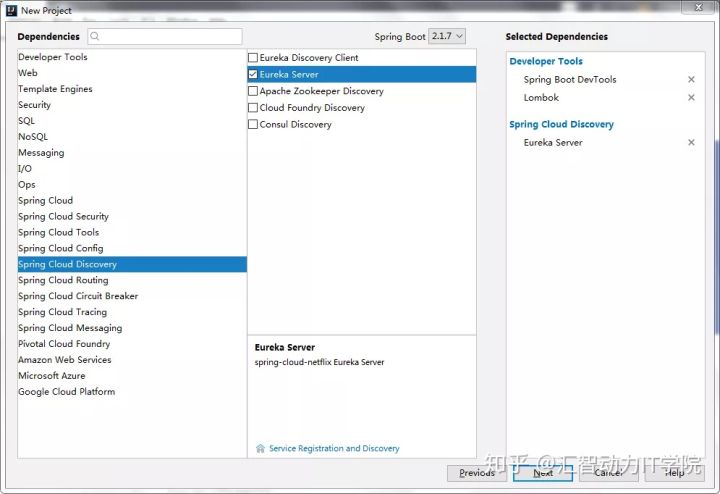Open the NoSQL dependency category

pos(33,137)
